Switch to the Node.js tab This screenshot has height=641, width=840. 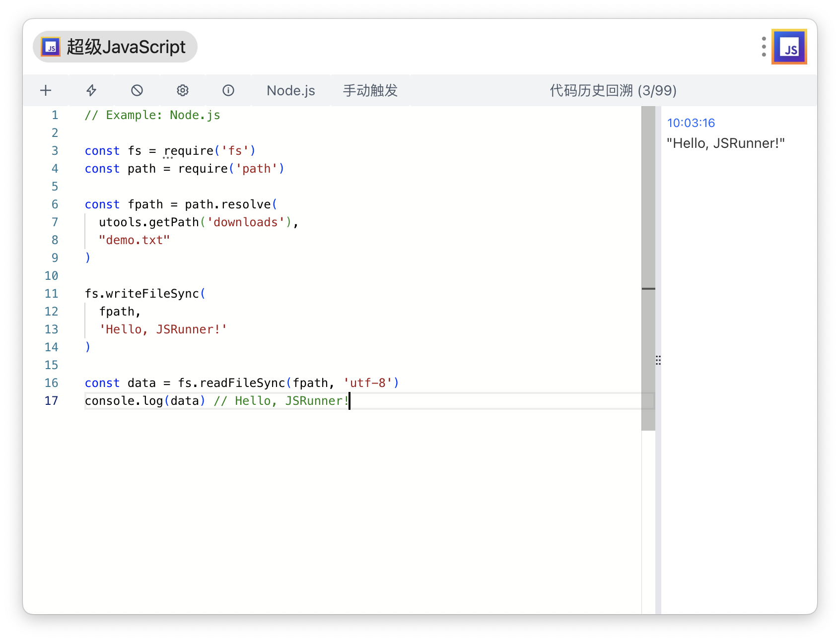(290, 90)
